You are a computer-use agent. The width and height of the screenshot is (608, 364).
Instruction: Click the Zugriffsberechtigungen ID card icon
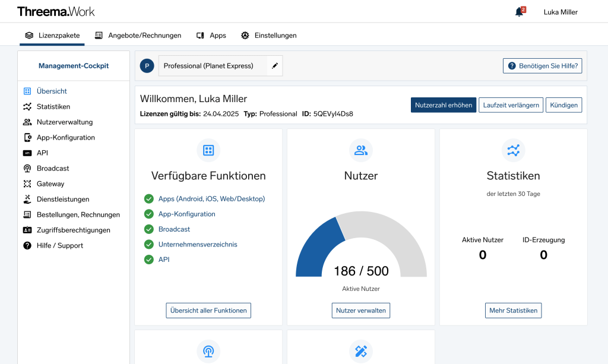(x=27, y=230)
